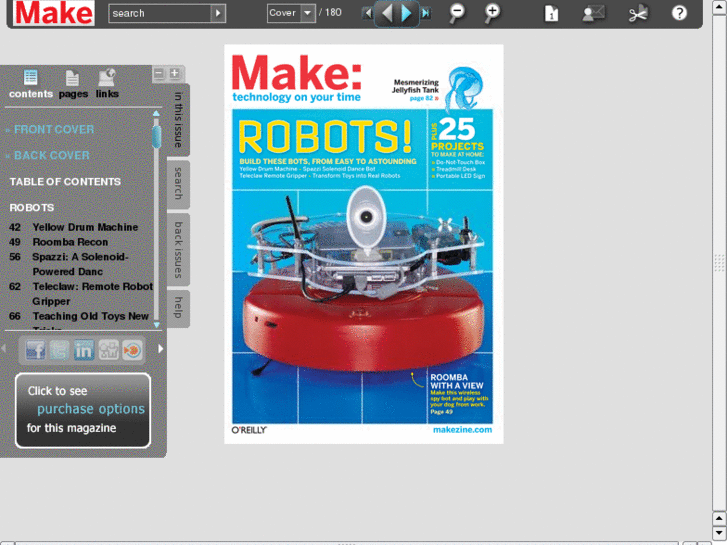Click to see purchase options button
The width and height of the screenshot is (727, 545).
83,410
